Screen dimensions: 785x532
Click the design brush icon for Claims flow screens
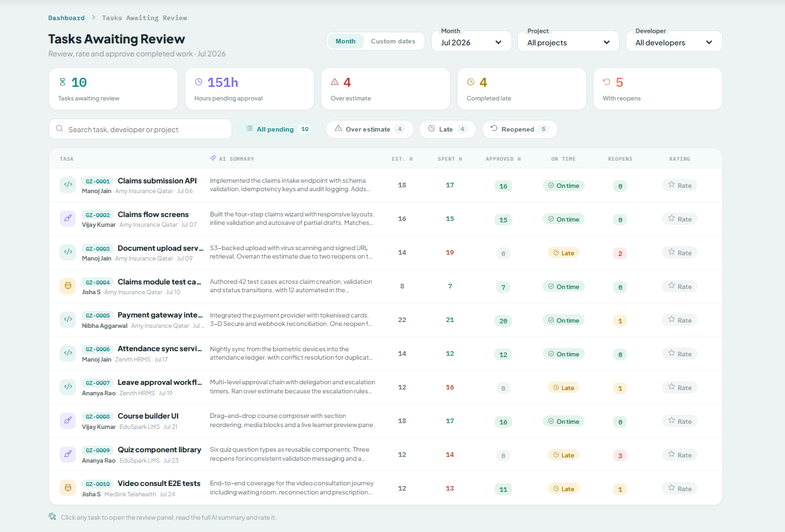67,219
